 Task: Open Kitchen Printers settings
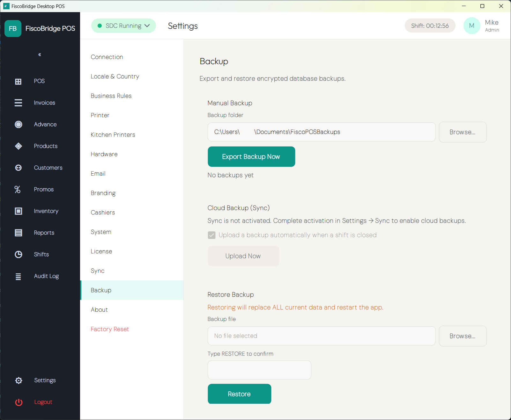click(x=132, y=135)
